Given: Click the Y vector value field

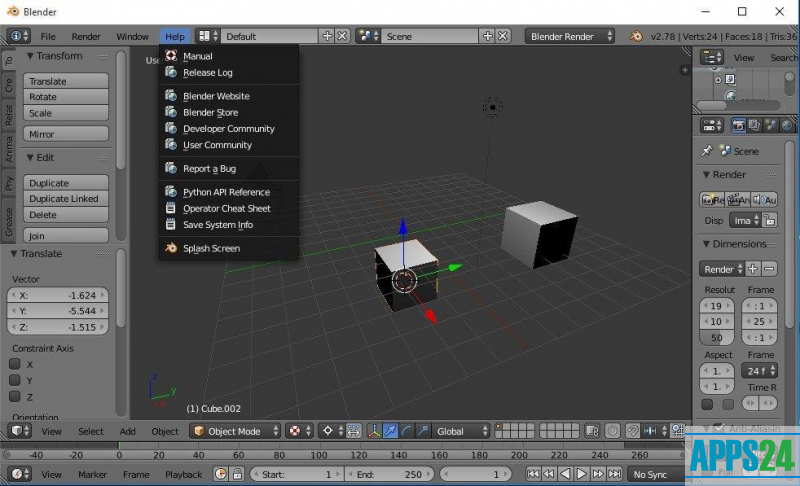Looking at the screenshot, I should coord(58,311).
